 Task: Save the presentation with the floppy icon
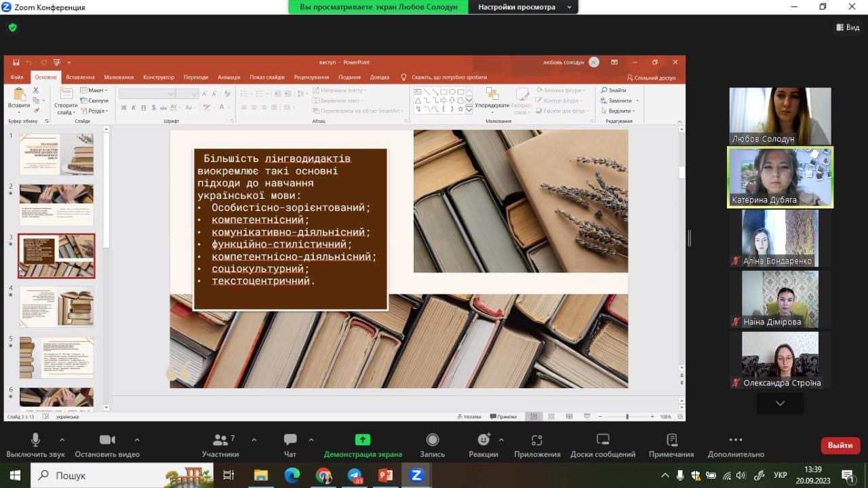[16, 62]
